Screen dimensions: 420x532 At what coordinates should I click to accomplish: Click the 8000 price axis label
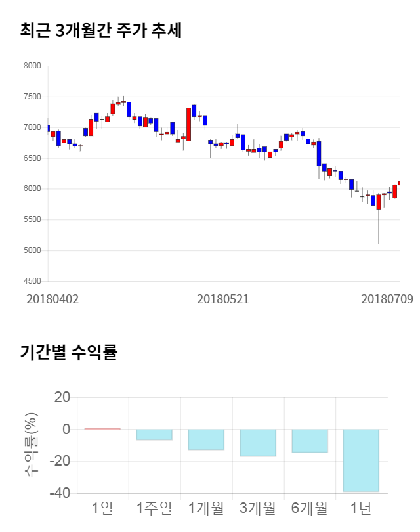pos(32,66)
